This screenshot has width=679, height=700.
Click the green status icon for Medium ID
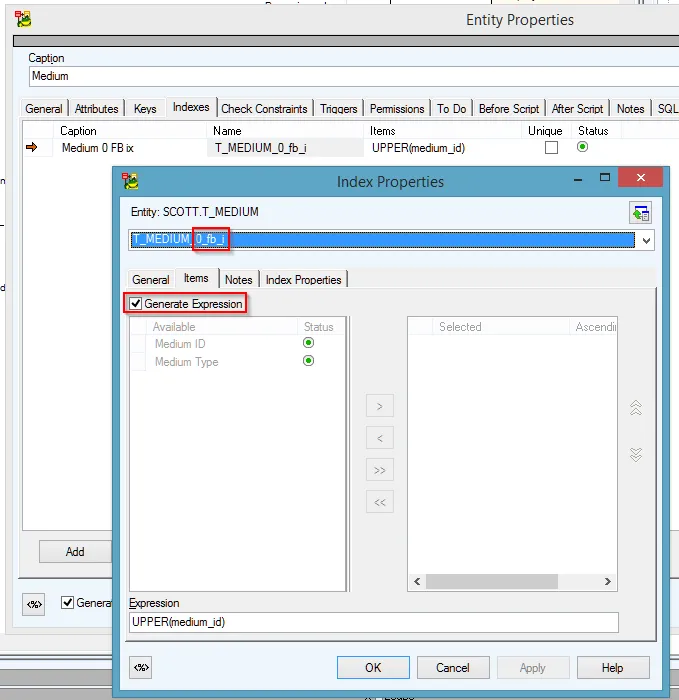[308, 343]
